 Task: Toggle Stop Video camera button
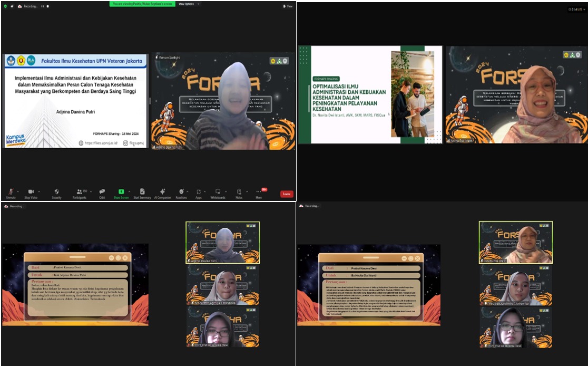point(31,192)
